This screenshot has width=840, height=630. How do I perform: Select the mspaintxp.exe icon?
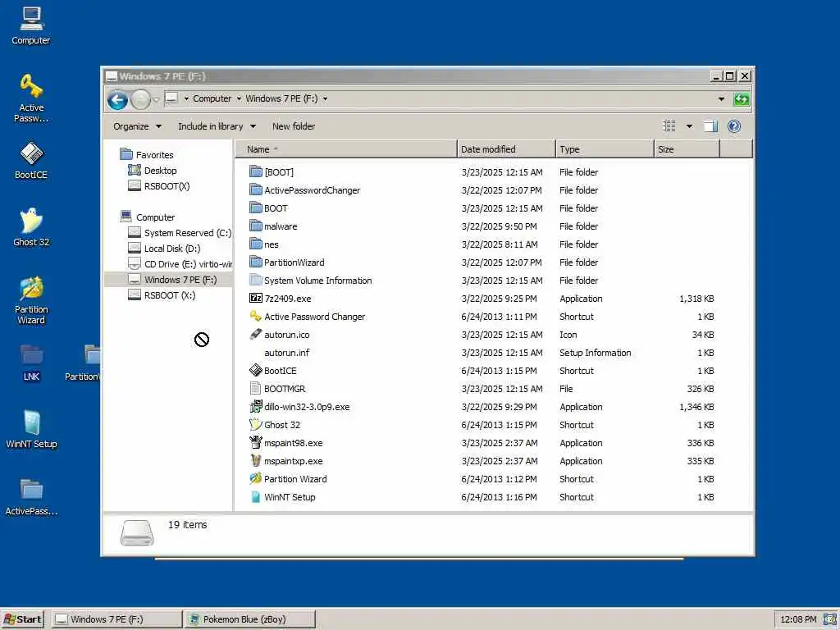tap(256, 461)
